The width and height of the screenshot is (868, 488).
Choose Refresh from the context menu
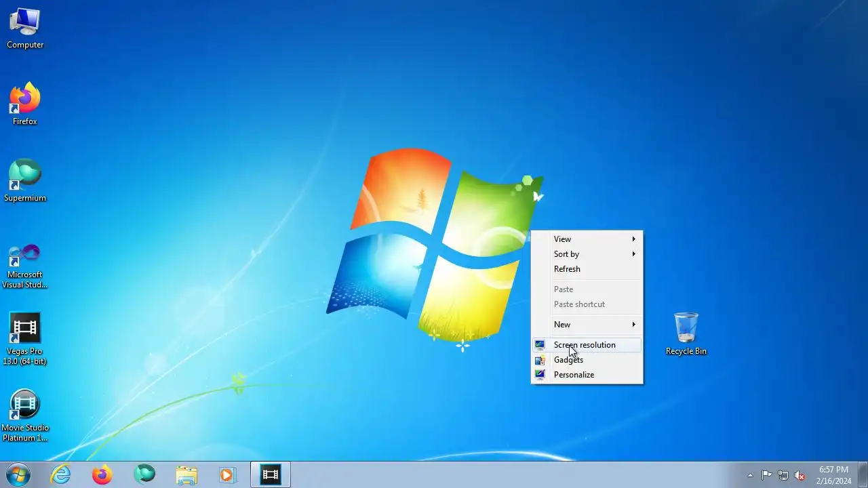pyautogui.click(x=587, y=269)
